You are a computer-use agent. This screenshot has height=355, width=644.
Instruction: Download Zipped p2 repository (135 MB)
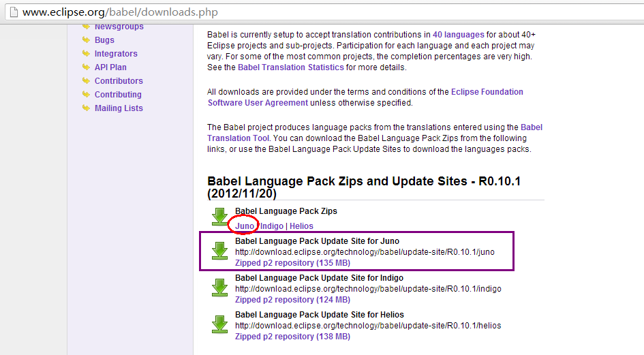click(292, 263)
